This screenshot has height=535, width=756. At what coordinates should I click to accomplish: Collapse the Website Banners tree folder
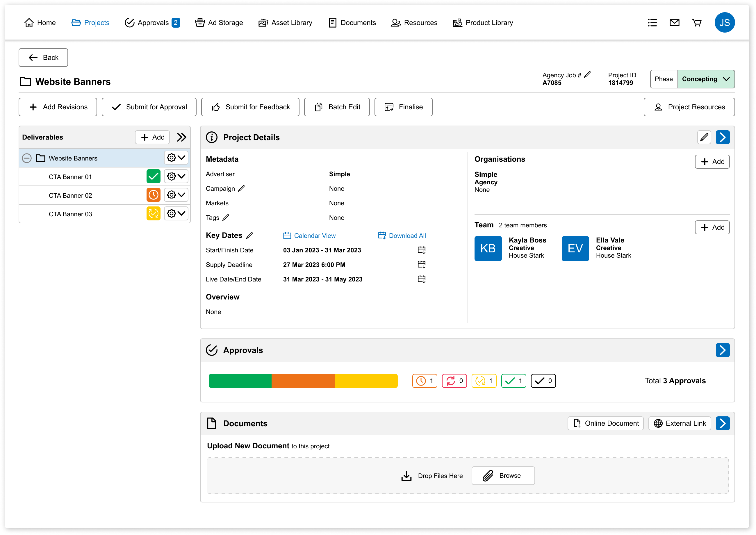[x=27, y=158]
